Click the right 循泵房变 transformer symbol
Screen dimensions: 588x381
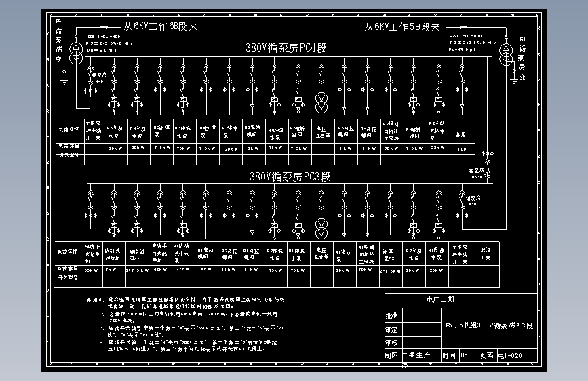coord(506,54)
